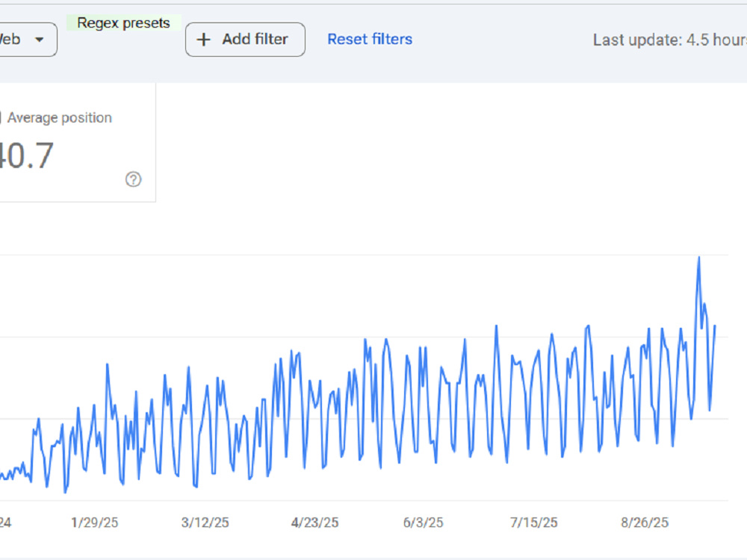Click the 6/3/25 date axis label
This screenshot has width=747, height=560.
point(423,523)
